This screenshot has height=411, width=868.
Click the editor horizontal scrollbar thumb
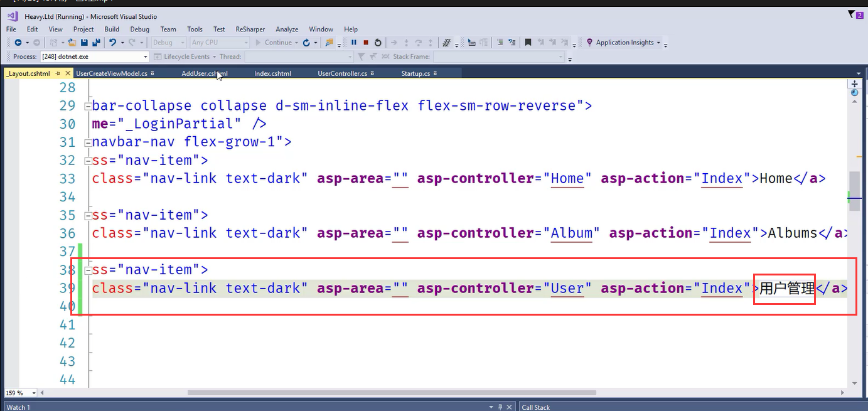[392, 393]
